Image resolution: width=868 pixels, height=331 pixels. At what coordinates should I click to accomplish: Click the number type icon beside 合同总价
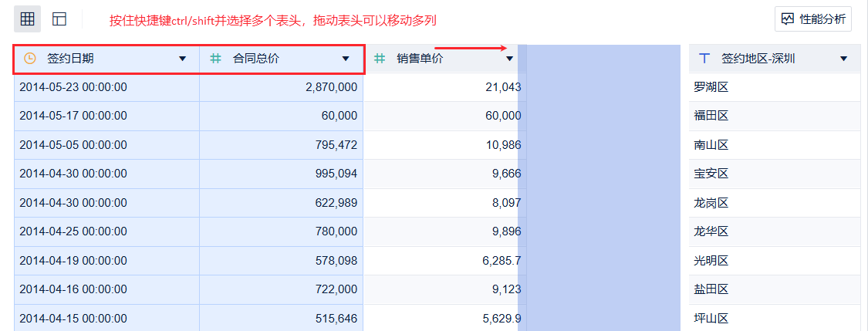point(216,59)
